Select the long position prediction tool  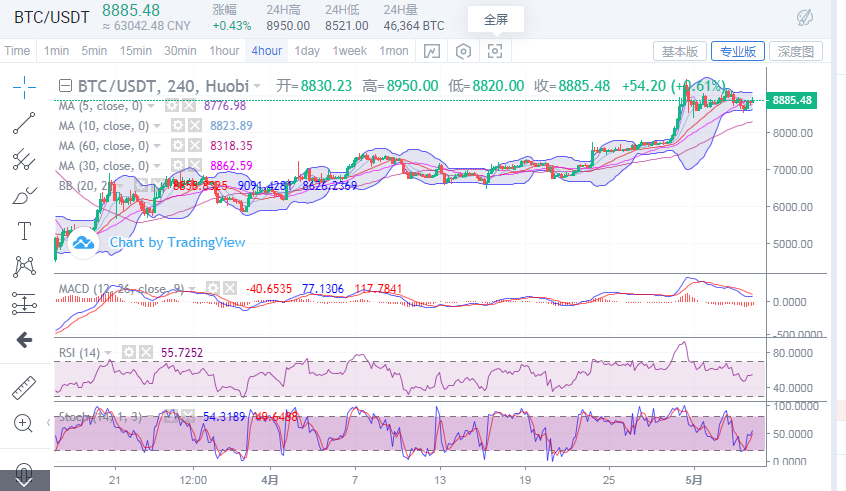(x=24, y=303)
